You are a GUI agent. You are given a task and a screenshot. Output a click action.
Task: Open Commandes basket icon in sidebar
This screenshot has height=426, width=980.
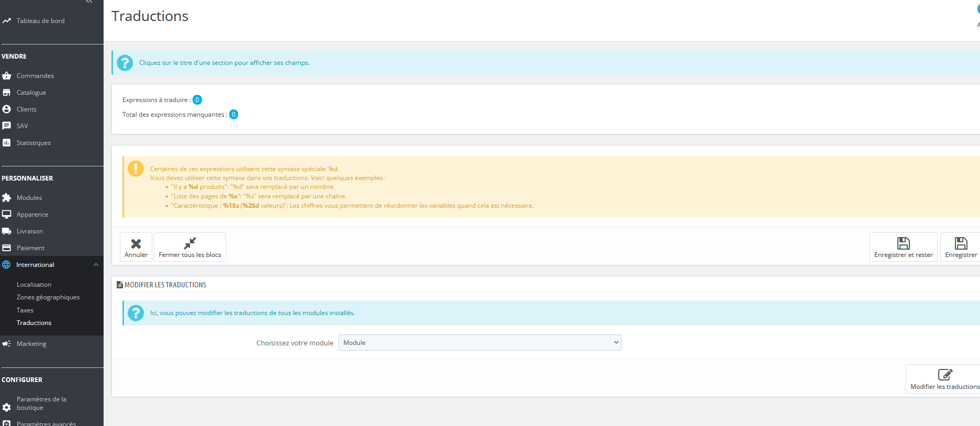tap(7, 76)
